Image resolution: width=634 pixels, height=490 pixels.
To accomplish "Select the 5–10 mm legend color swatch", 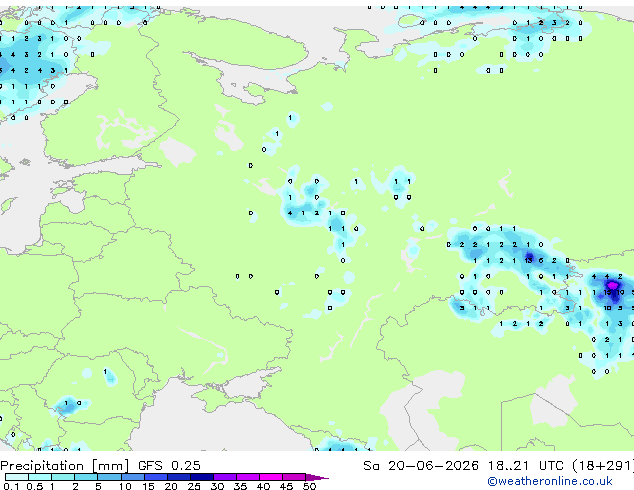I will [x=109, y=477].
